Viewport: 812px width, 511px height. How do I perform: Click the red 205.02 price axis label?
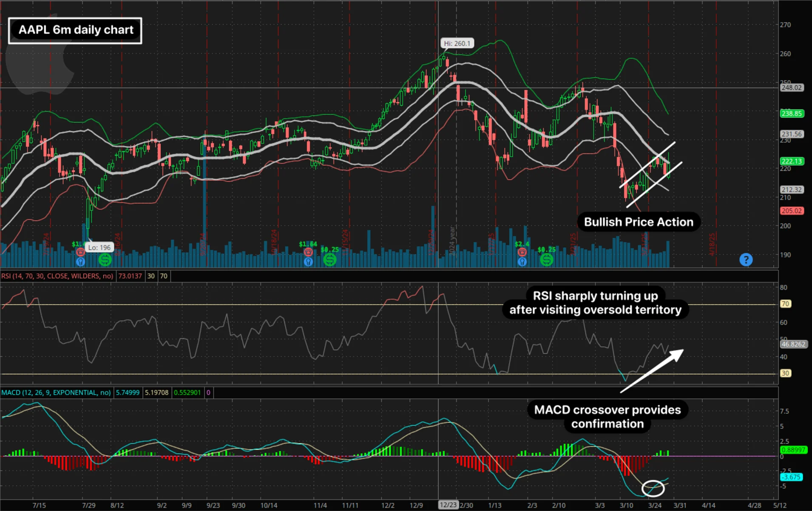792,211
